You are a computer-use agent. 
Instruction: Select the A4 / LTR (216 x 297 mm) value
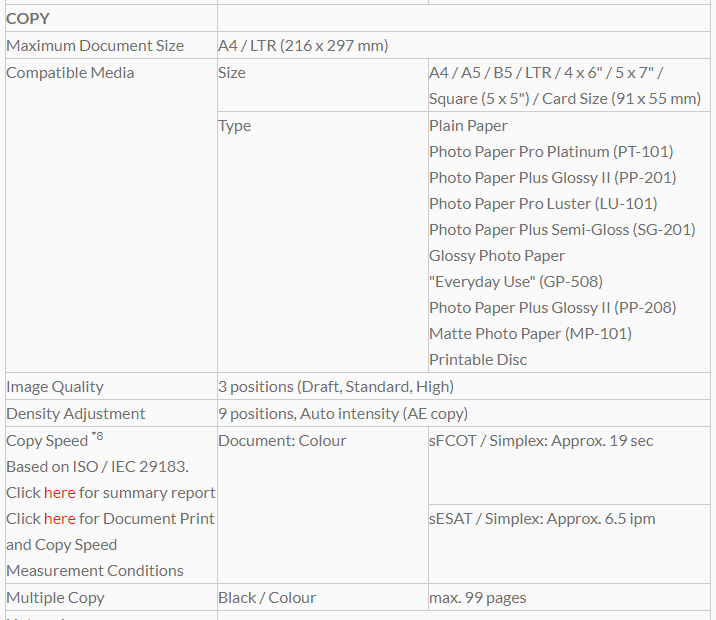point(303,45)
